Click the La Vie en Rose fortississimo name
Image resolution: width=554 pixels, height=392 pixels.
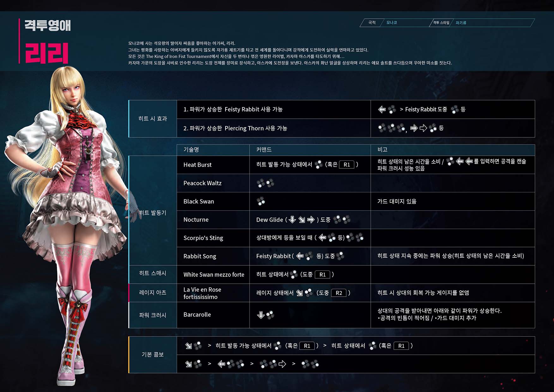pyautogui.click(x=202, y=293)
